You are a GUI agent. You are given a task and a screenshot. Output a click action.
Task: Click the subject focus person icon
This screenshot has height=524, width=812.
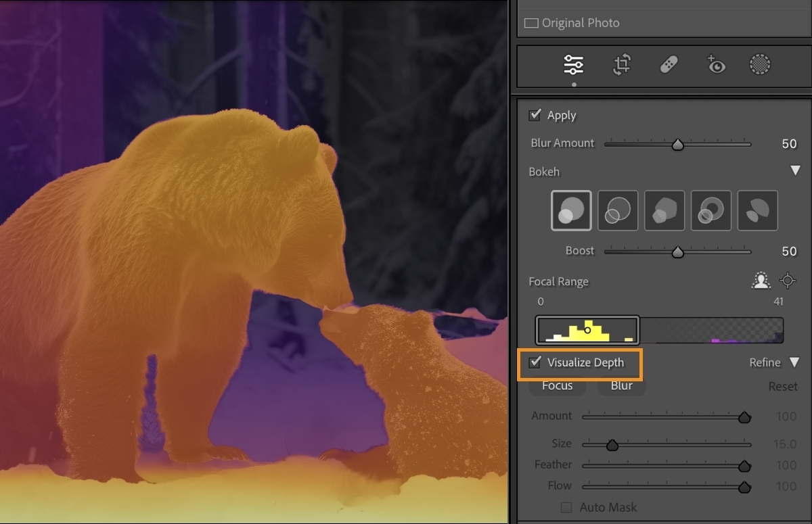tap(761, 280)
